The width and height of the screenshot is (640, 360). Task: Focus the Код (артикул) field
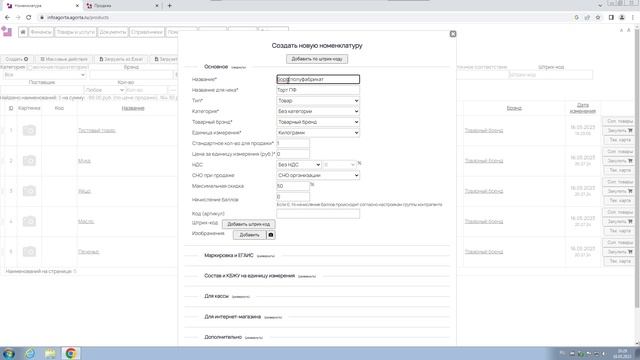(x=318, y=213)
